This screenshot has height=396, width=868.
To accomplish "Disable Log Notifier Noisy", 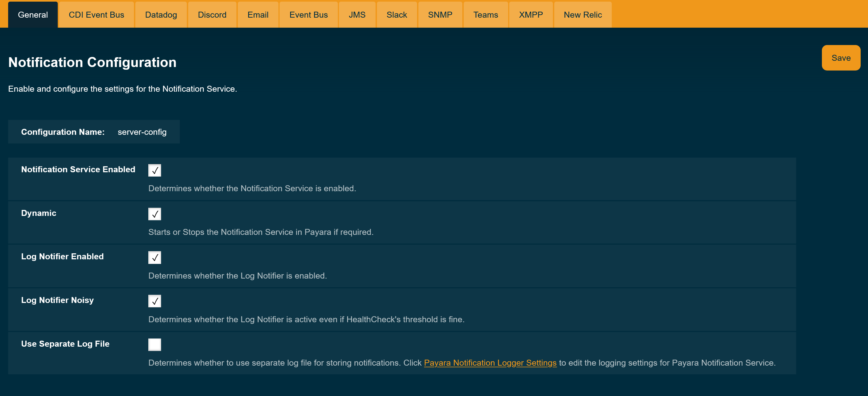I will (x=154, y=301).
